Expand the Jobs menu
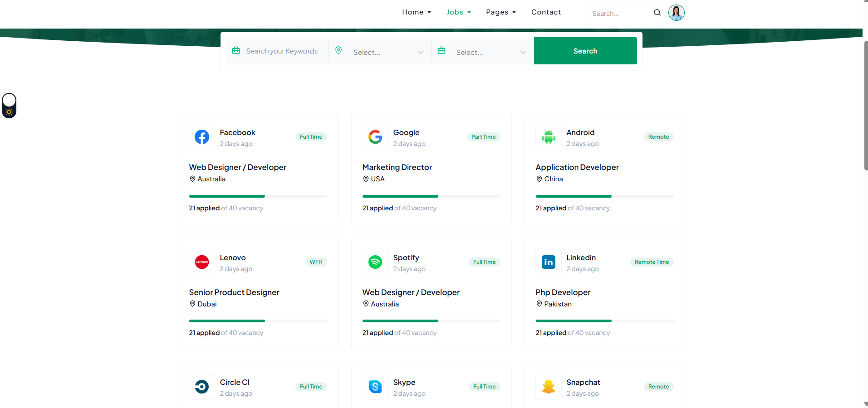Screen dimensions: 868x408 [459, 12]
